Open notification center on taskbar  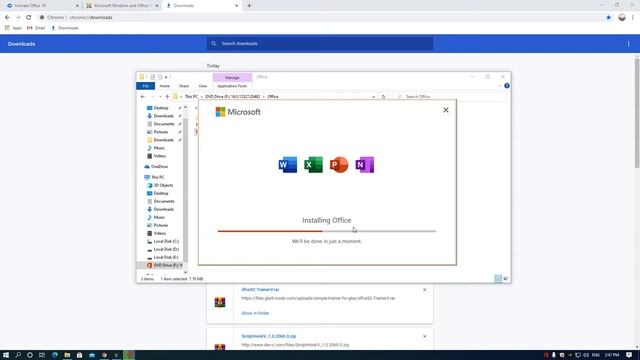tap(629, 355)
